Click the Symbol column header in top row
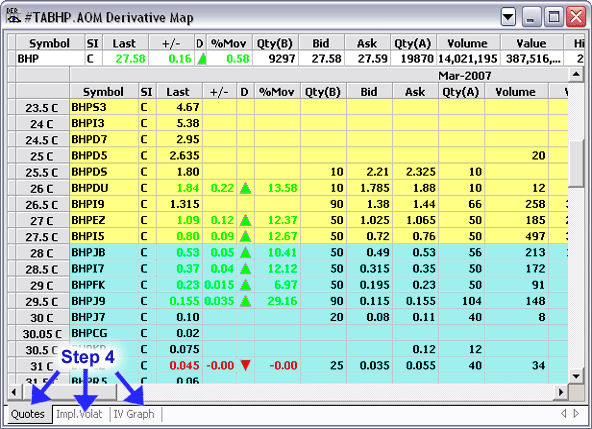The height and width of the screenshot is (429, 592). click(50, 43)
